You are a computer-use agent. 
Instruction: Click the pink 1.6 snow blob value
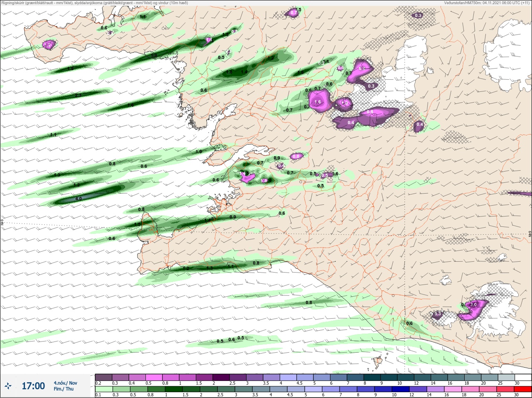[318, 102]
